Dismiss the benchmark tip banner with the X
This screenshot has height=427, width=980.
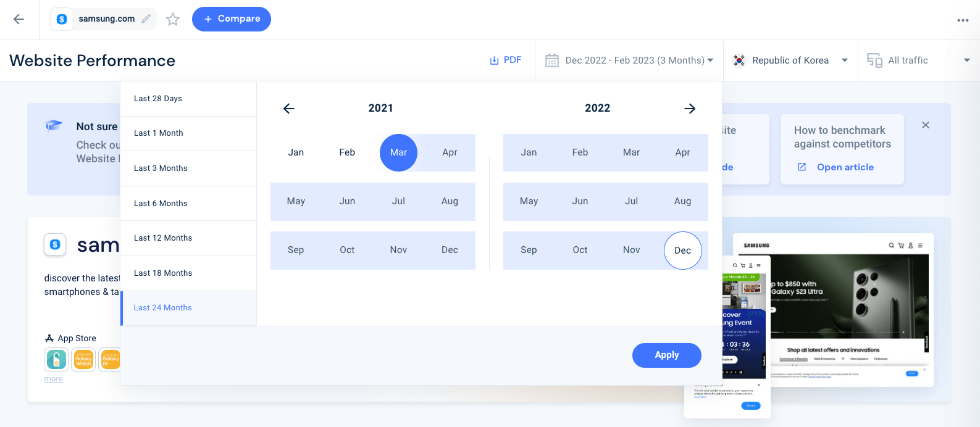(x=925, y=125)
